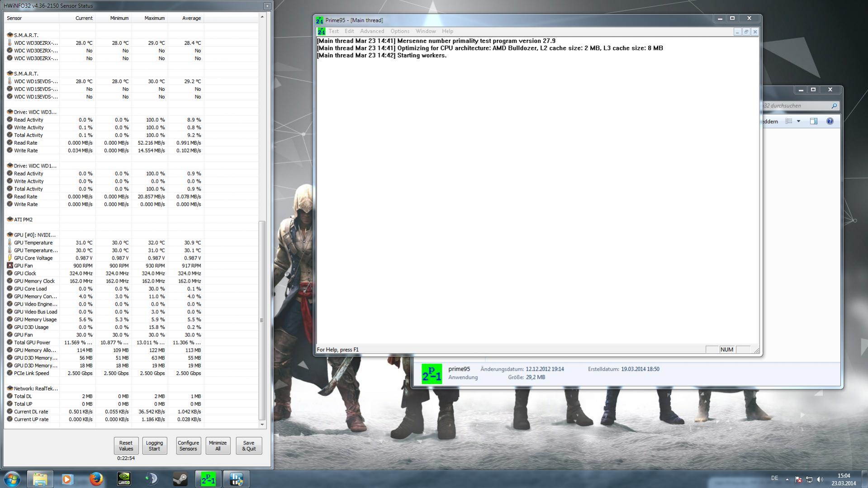Screen dimensions: 868x488
Task: Click the HWiNFO vertical scrollbar thumb
Action: [x=262, y=320]
